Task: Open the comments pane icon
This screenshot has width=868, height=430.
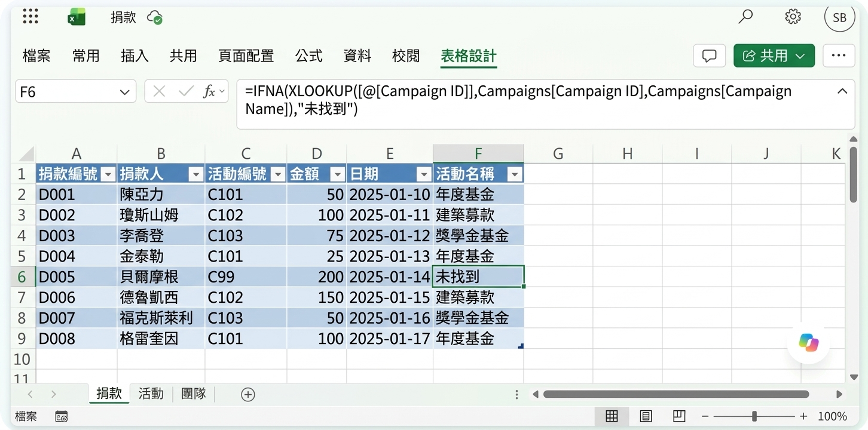Action: click(710, 56)
